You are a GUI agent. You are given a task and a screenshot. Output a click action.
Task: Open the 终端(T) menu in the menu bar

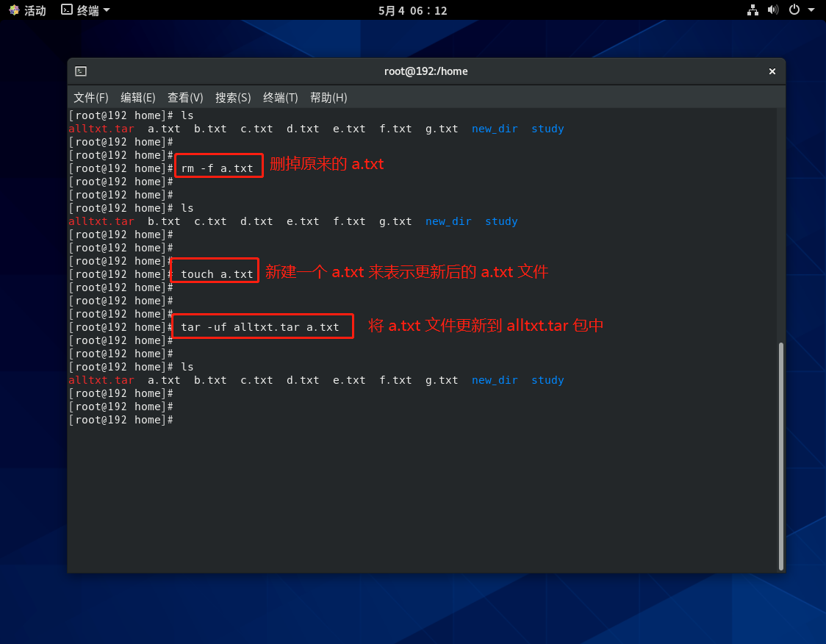(x=281, y=98)
